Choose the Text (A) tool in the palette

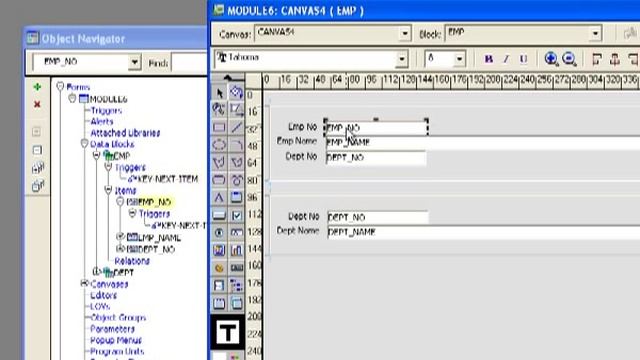(219, 198)
